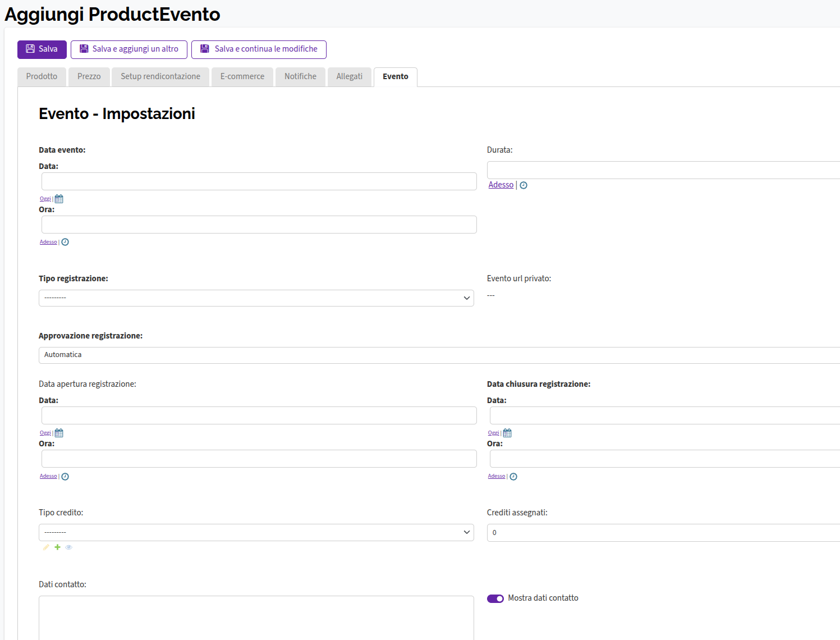Open Approvazione registrazione select showing Automatica
Viewport: 840px width, 640px height.
point(439,355)
